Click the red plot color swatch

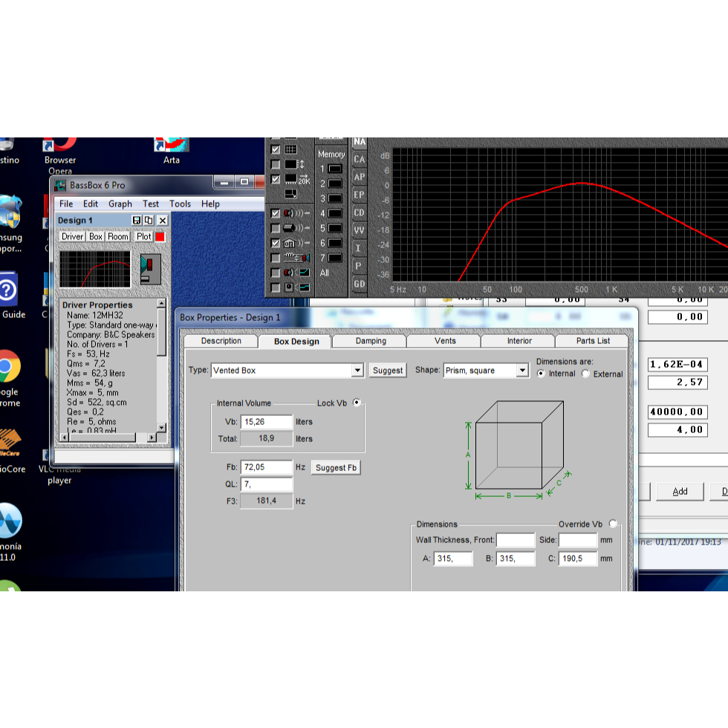(160, 237)
